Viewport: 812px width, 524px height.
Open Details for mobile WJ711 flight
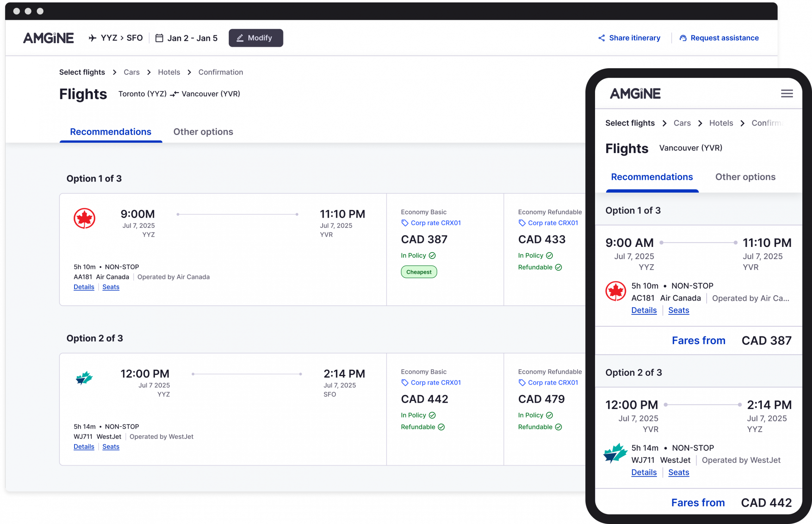(x=644, y=472)
